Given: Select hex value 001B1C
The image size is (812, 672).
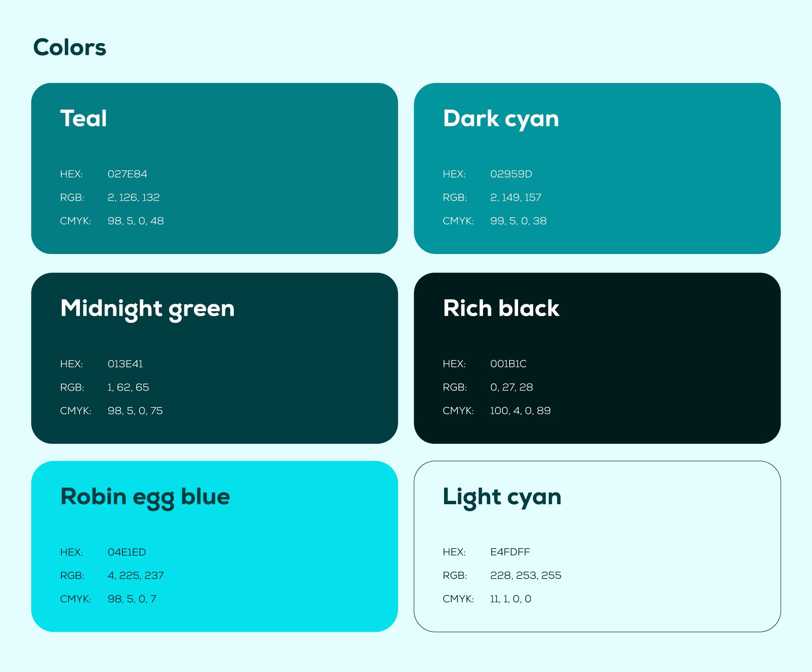Looking at the screenshot, I should pos(508,364).
